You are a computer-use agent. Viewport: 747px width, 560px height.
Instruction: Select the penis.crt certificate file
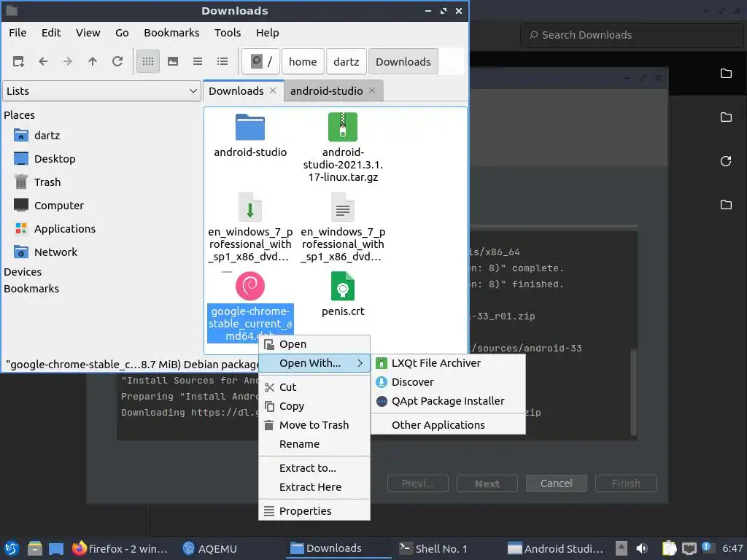click(x=343, y=286)
